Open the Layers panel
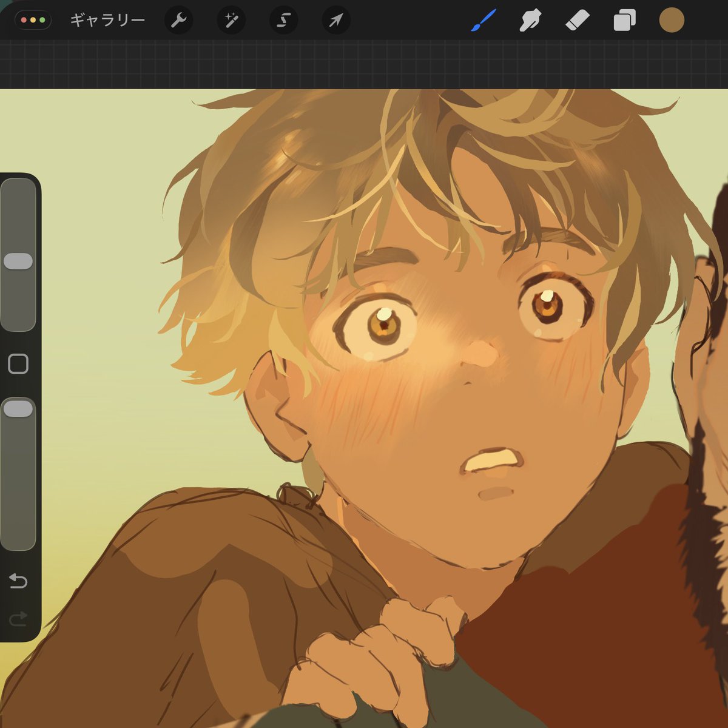The image size is (728, 728). (x=624, y=21)
